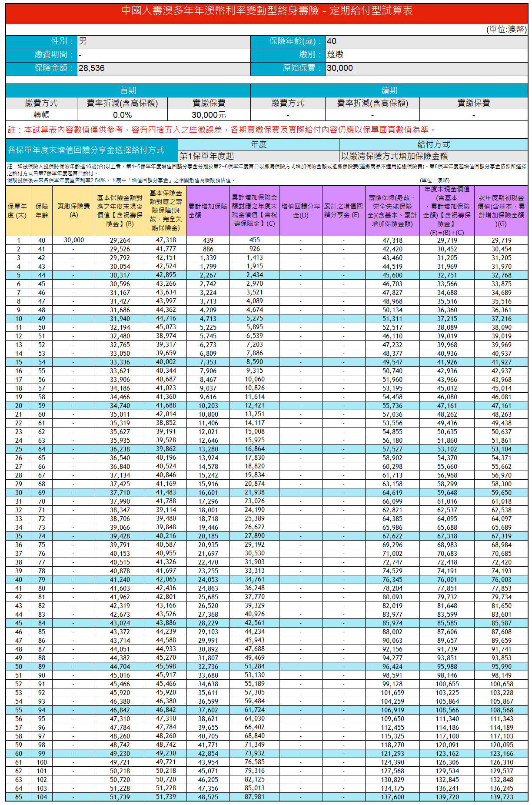
Task: Click the '12,421' cell in year 20
Action: point(254,406)
